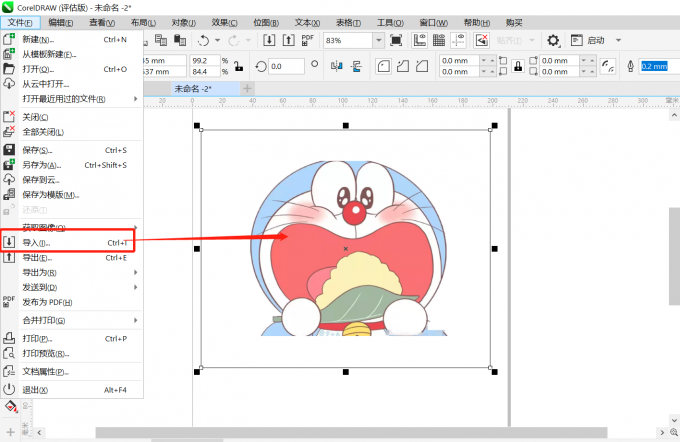Screen dimensions: 680x442
Task: Toggle the lock ratio padlock icon
Action: pos(240,65)
